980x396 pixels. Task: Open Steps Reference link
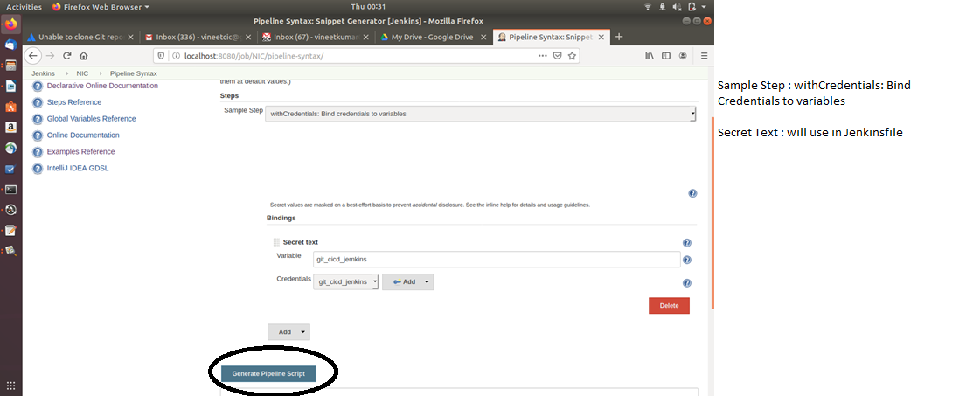click(x=73, y=101)
